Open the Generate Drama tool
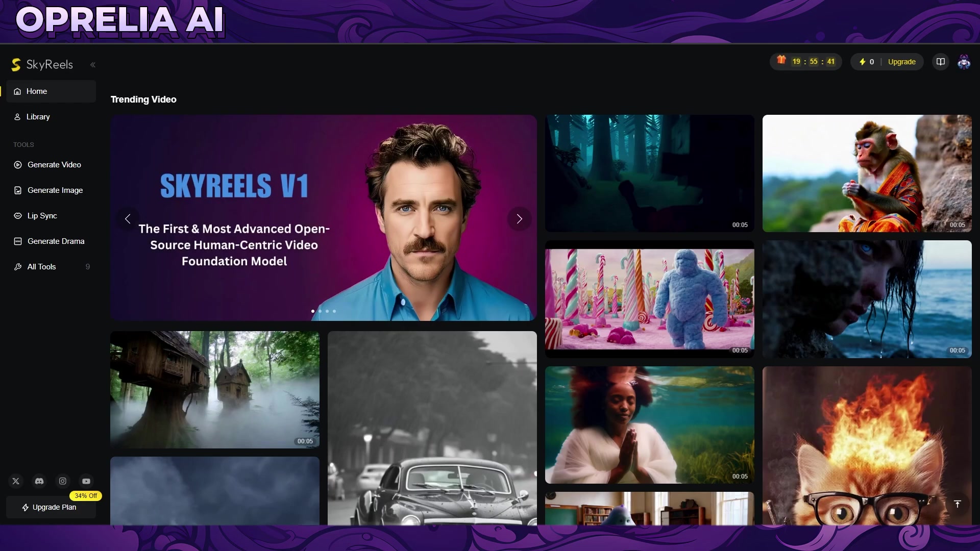Image resolution: width=980 pixels, height=551 pixels. tap(51, 241)
